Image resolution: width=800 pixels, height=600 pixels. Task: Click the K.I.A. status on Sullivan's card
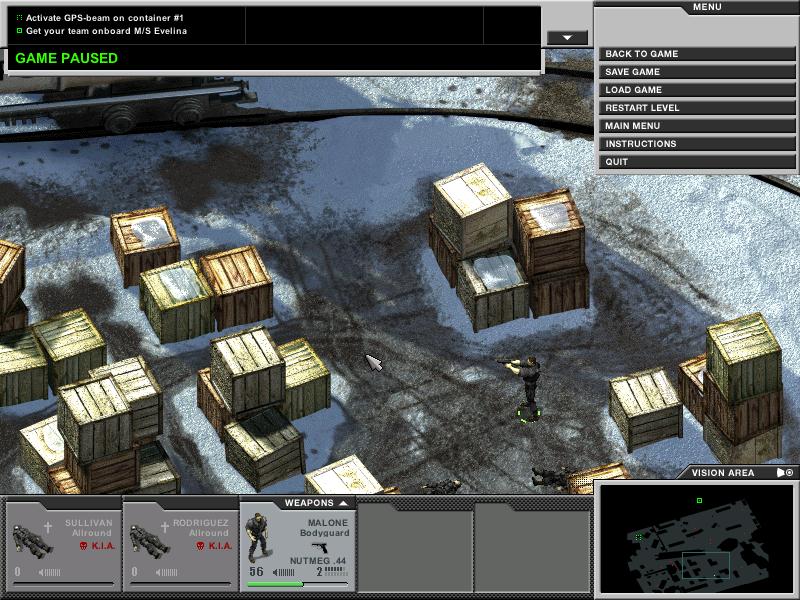pyautogui.click(x=103, y=546)
